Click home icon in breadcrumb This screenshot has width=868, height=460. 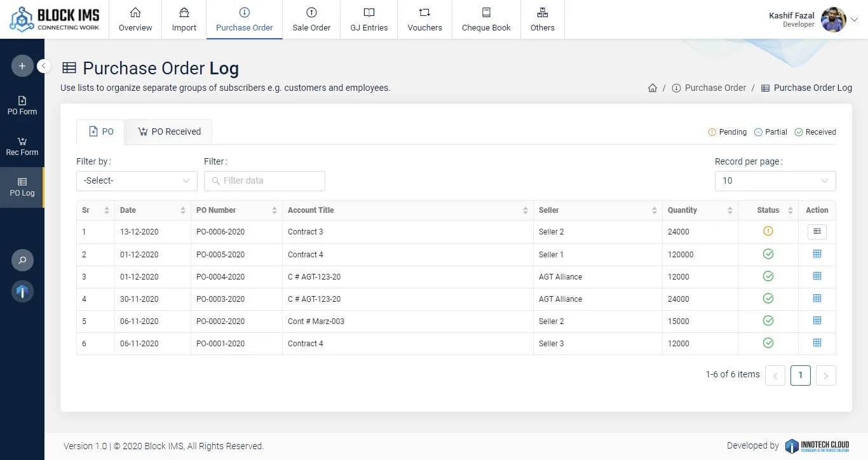[x=653, y=88]
